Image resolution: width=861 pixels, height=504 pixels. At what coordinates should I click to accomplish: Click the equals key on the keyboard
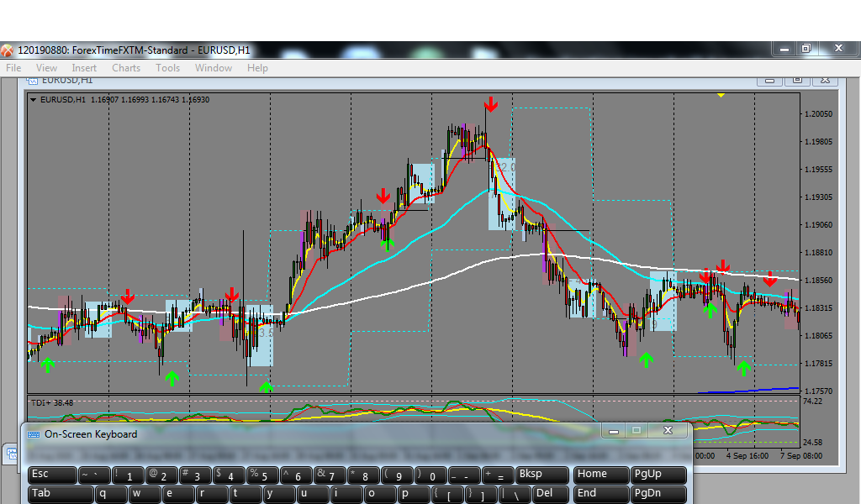pyautogui.click(x=498, y=475)
